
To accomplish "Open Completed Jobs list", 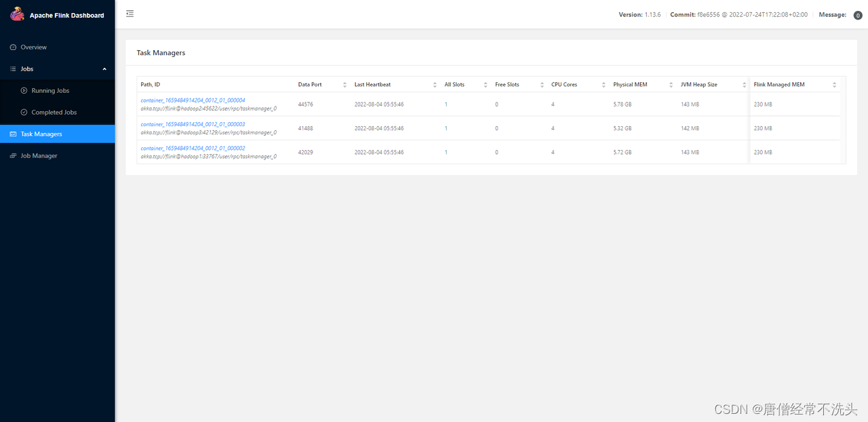I will click(54, 113).
